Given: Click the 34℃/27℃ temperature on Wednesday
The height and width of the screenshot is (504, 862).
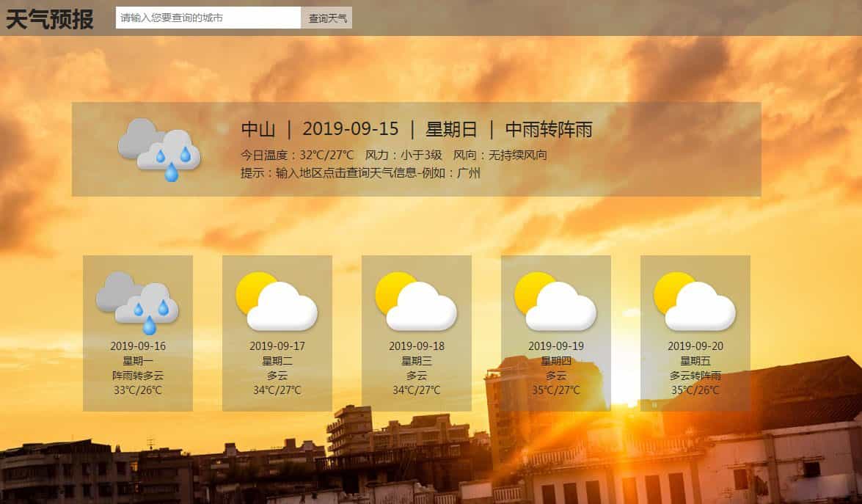Looking at the screenshot, I should point(414,391).
